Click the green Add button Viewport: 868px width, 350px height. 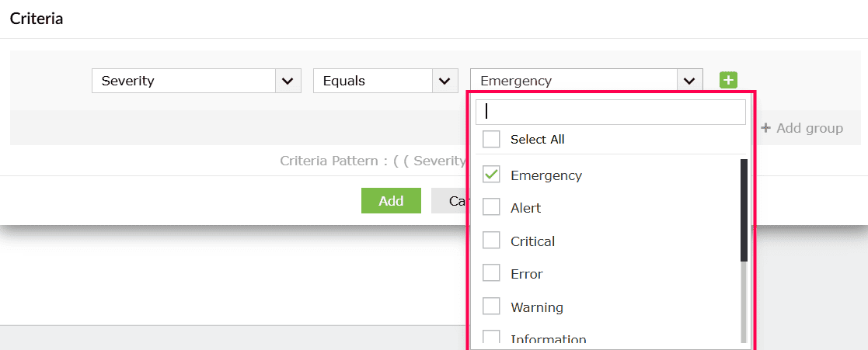[x=391, y=201]
